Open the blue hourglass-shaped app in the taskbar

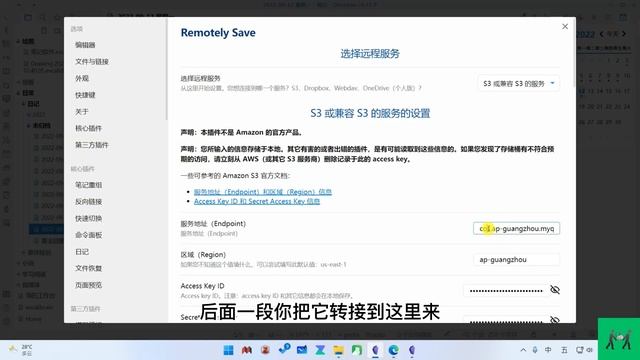[x=320, y=350]
